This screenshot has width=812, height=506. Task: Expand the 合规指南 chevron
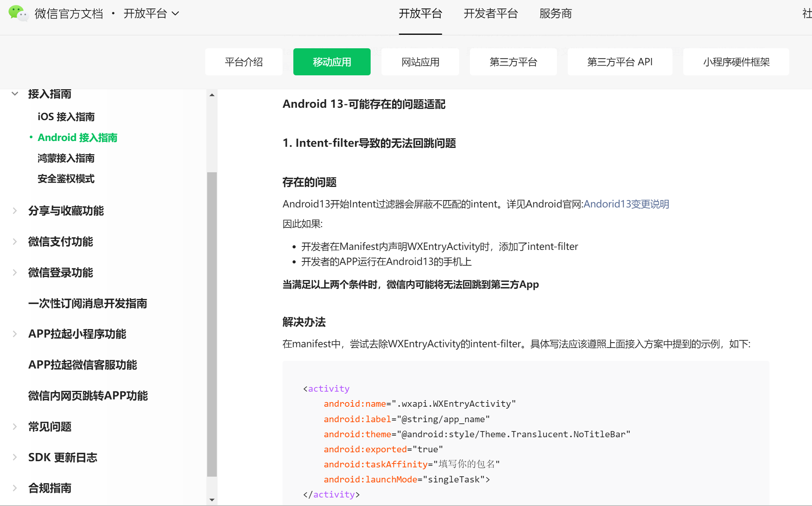click(15, 488)
